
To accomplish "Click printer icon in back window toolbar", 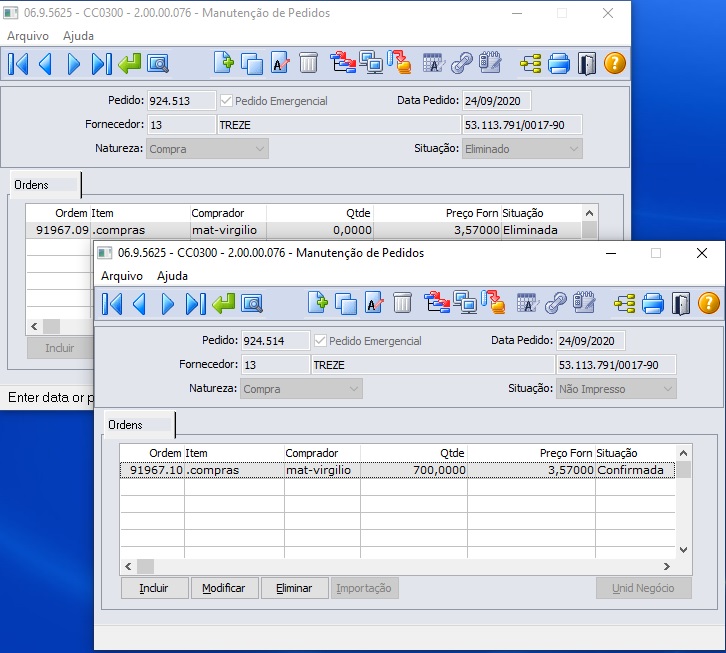I will click(x=559, y=64).
